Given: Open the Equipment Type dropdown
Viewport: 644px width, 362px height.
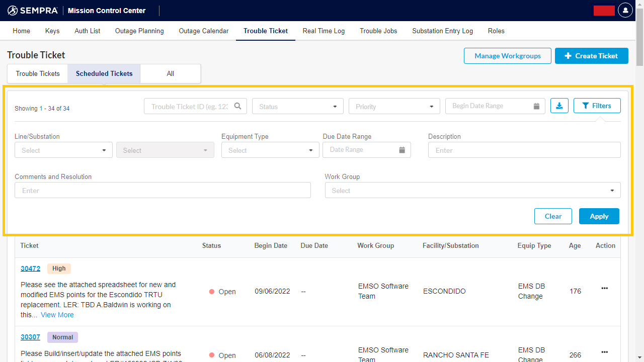Looking at the screenshot, I should (x=270, y=150).
